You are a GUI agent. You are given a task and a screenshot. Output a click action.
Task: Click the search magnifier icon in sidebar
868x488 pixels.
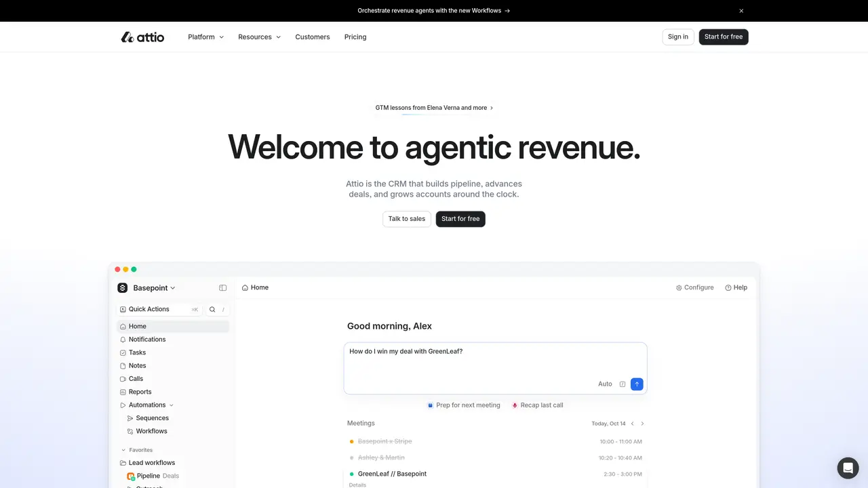tap(212, 310)
